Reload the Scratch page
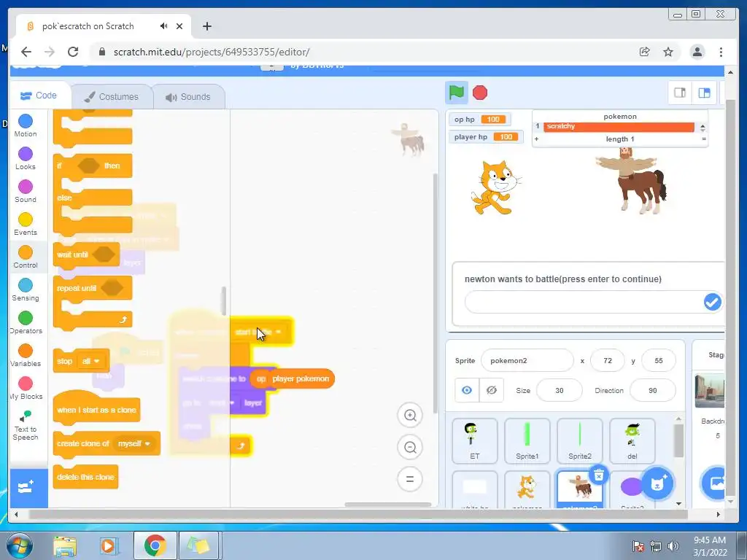Screen dimensions: 747x560 73,52
